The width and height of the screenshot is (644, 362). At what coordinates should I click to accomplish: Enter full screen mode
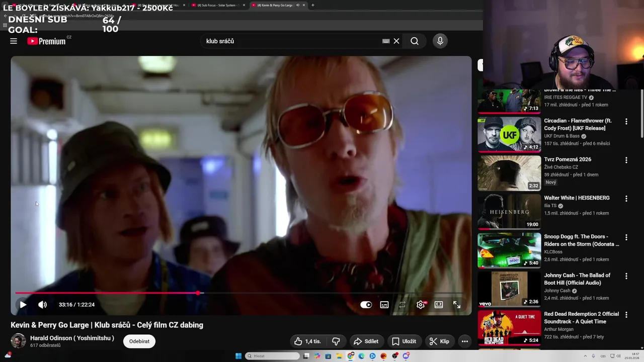pyautogui.click(x=457, y=305)
